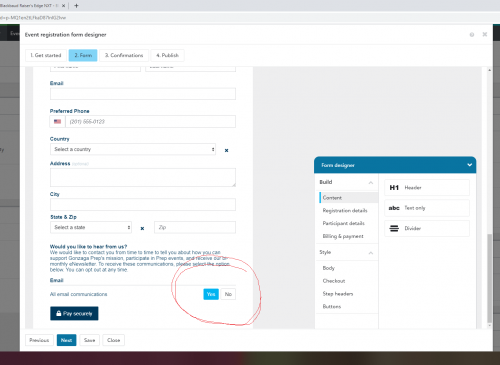This screenshot has height=365, width=500.
Task: Click the City input field
Action: point(143,204)
